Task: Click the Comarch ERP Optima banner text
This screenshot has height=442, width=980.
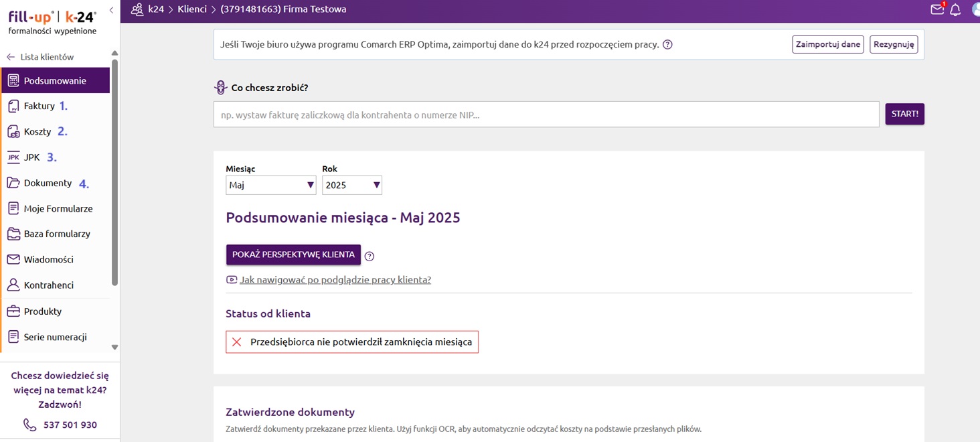Action: pyautogui.click(x=440, y=45)
